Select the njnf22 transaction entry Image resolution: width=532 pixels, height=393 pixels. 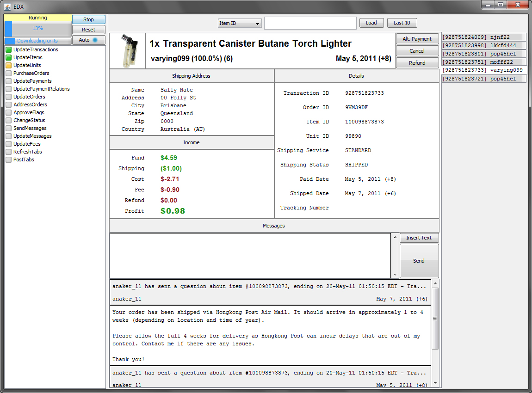[x=484, y=37]
